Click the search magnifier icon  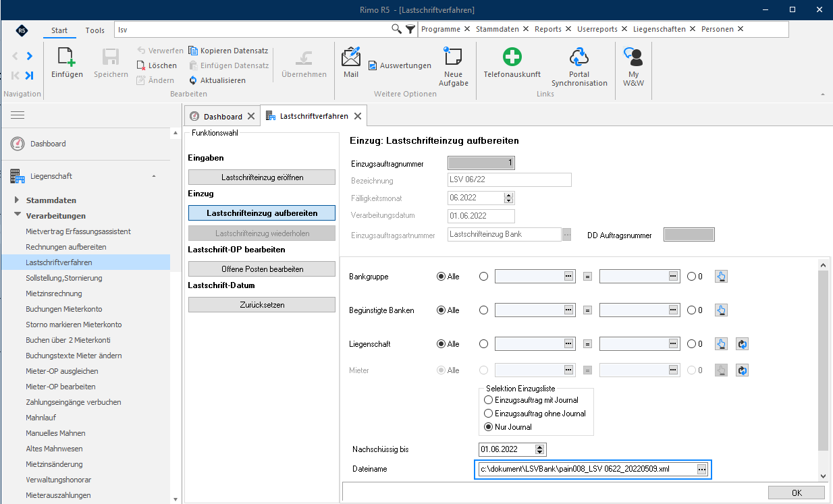(397, 29)
